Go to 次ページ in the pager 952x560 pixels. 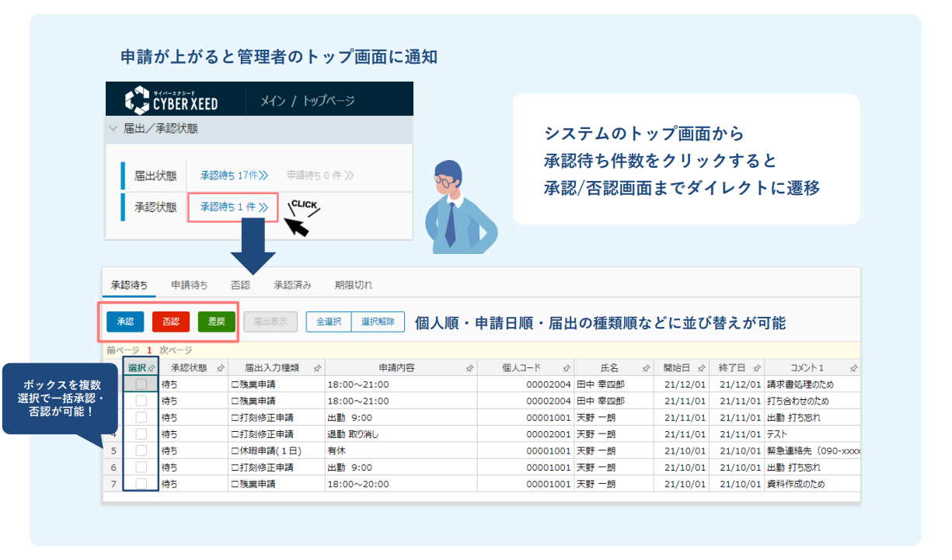[x=176, y=350]
